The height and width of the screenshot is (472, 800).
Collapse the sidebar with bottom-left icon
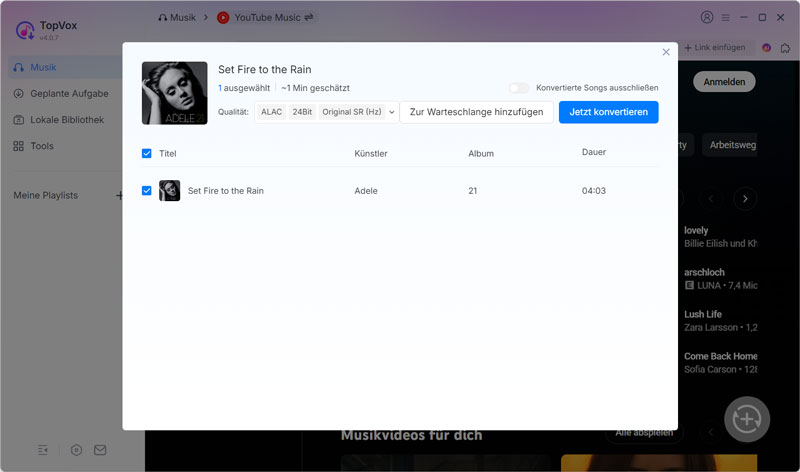tap(43, 450)
